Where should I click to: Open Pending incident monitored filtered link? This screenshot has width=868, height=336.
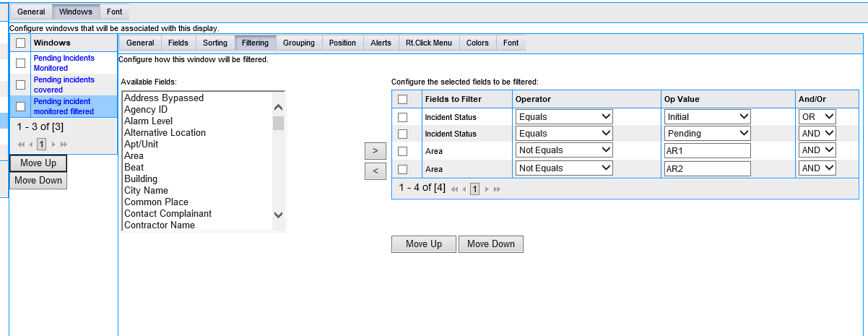64,106
